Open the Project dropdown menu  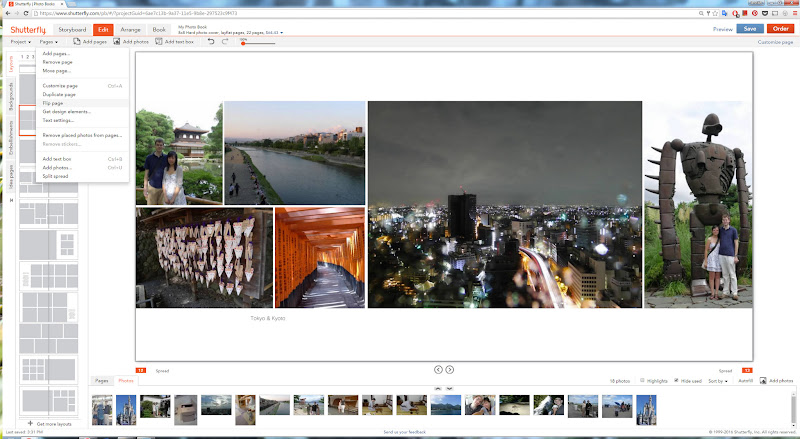tap(20, 42)
